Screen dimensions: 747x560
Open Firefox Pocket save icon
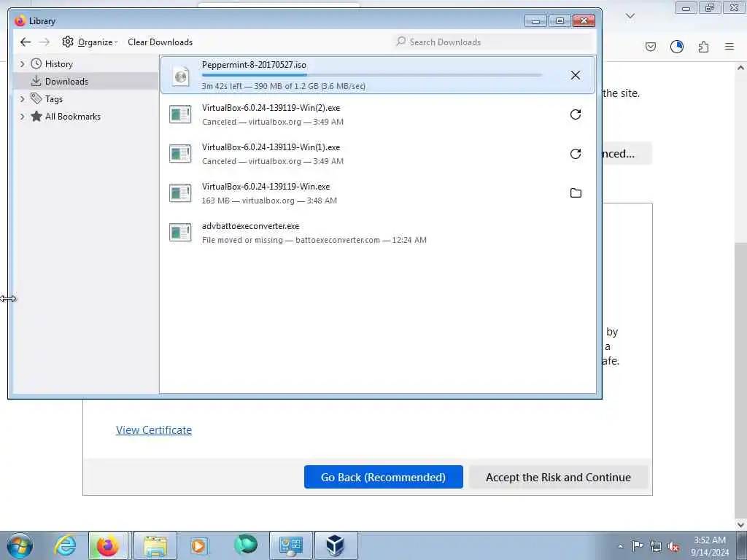coord(650,47)
